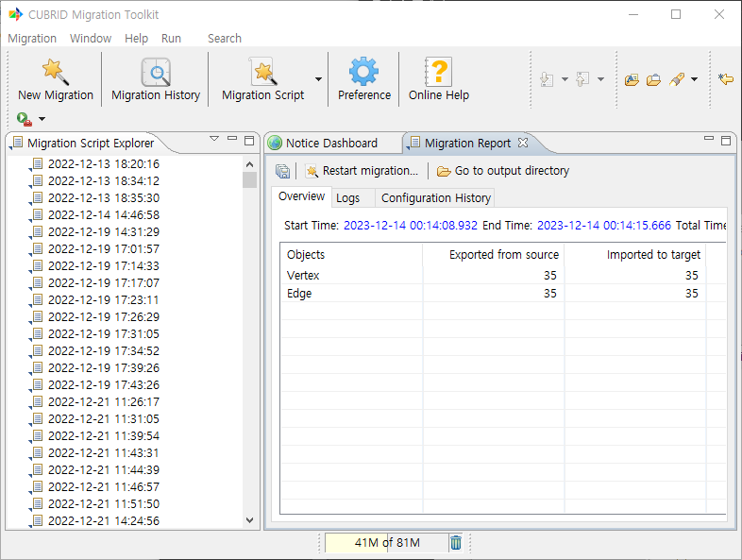Open the run icon's dropdown arrow
The height and width of the screenshot is (560, 742).
coord(42,119)
